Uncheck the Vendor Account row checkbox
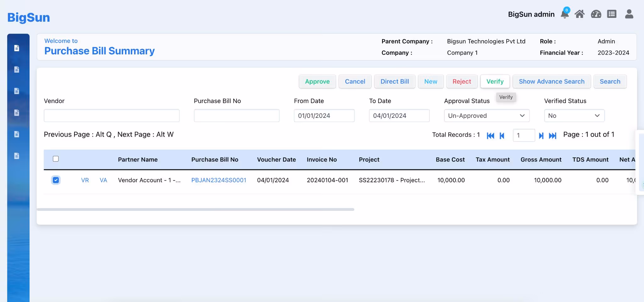644x302 pixels. point(56,180)
